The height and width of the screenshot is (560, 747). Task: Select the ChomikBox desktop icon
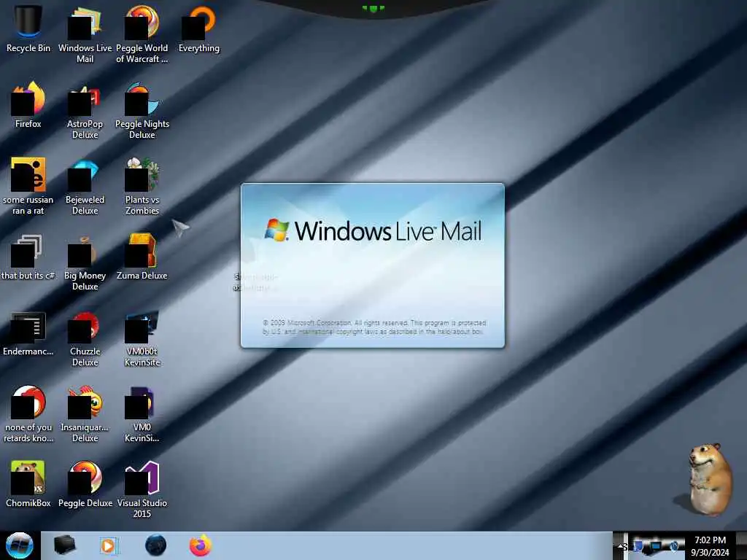point(28,484)
